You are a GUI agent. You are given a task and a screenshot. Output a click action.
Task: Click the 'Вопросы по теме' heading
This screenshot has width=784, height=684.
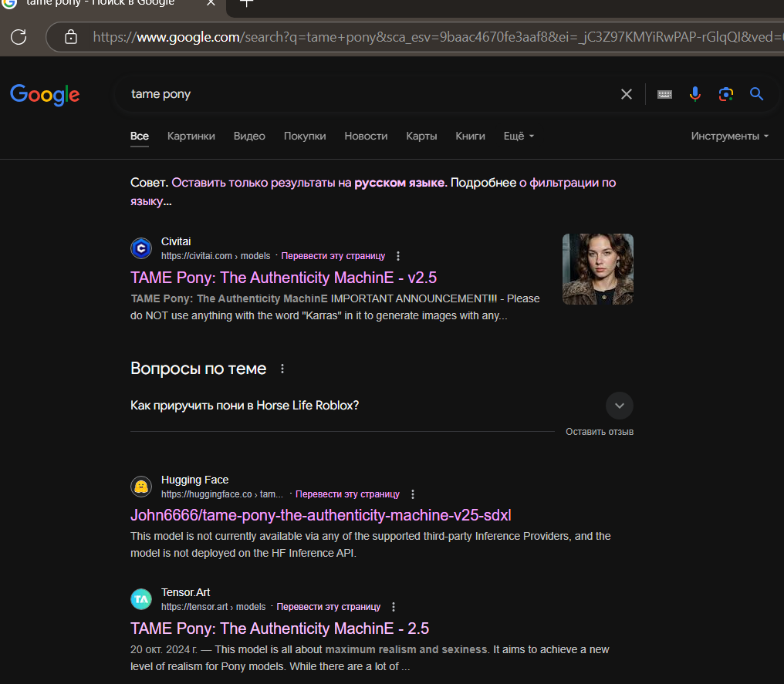[198, 369]
